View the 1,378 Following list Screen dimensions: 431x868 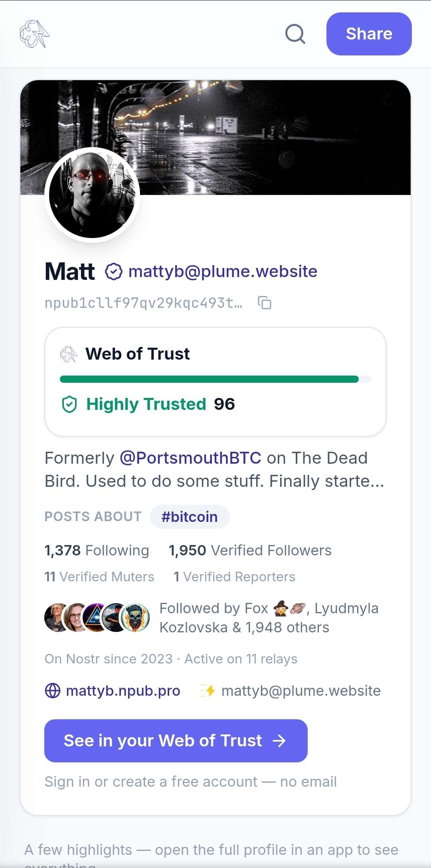tap(97, 551)
